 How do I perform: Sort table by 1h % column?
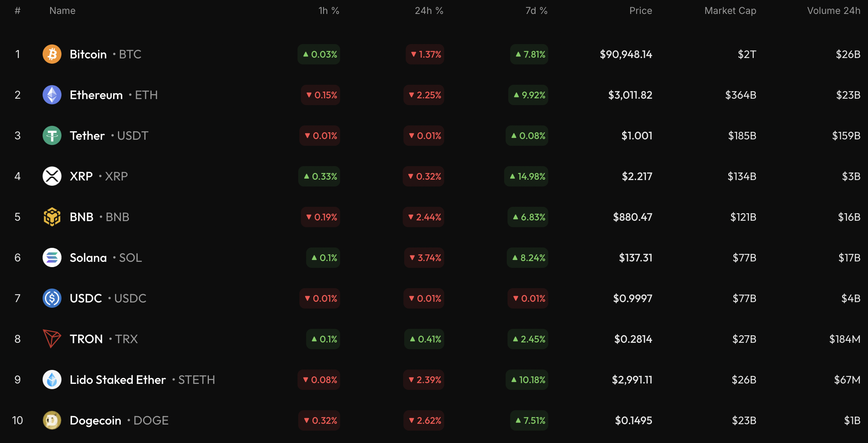coord(329,11)
